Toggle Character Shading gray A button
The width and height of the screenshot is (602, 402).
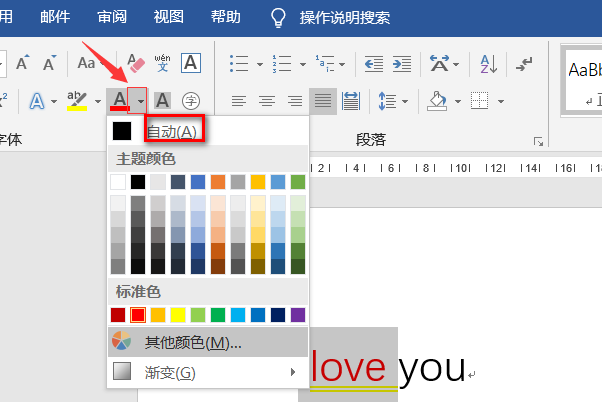tap(162, 101)
